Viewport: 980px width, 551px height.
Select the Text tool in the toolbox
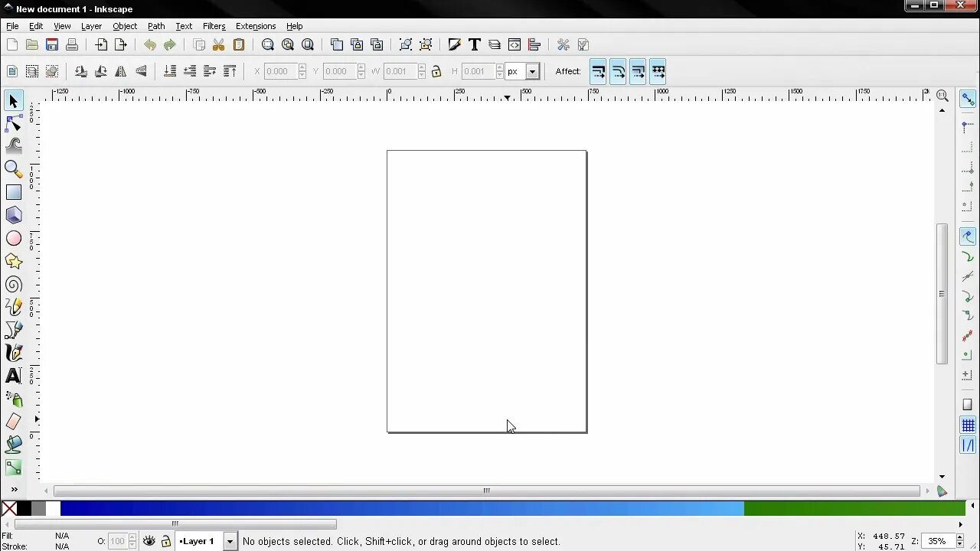[x=13, y=376]
